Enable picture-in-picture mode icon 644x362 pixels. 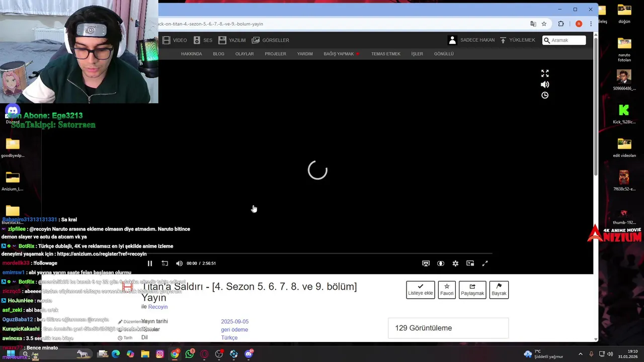(470, 263)
